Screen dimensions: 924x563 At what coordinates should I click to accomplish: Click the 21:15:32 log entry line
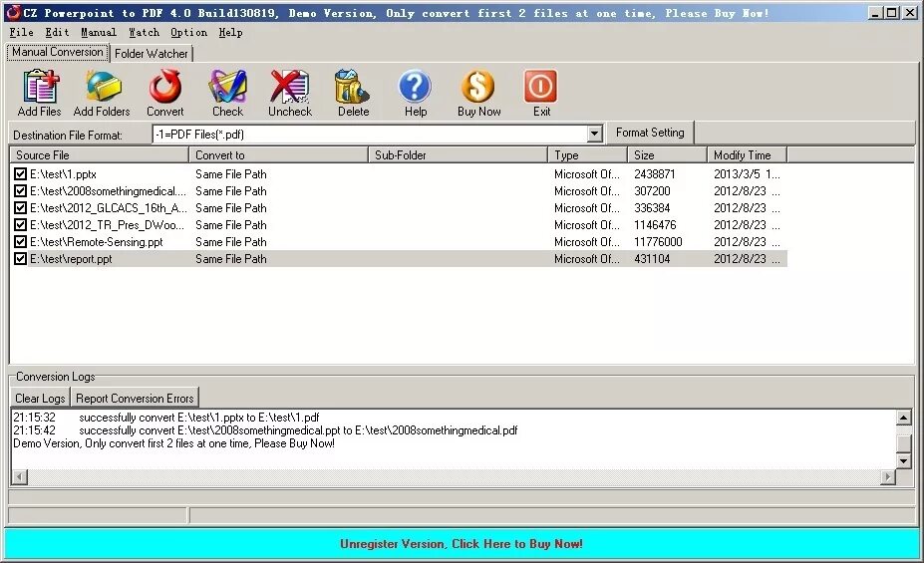[166, 418]
